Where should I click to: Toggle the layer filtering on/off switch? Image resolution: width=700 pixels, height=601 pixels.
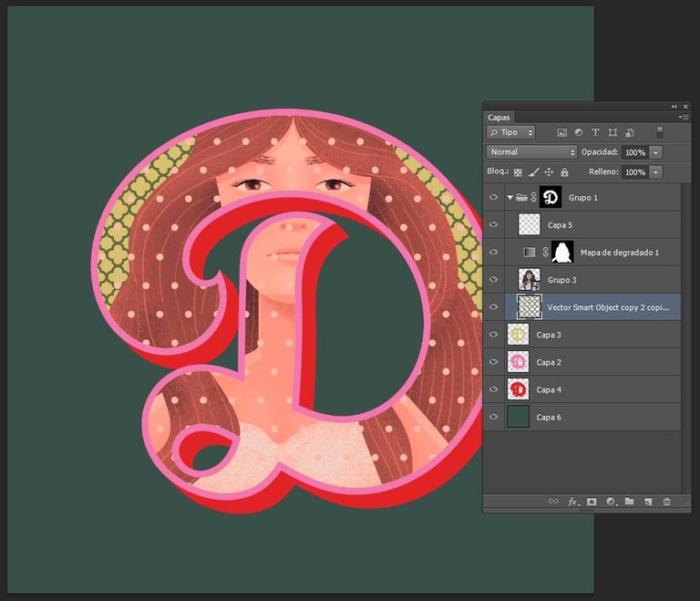(x=660, y=132)
